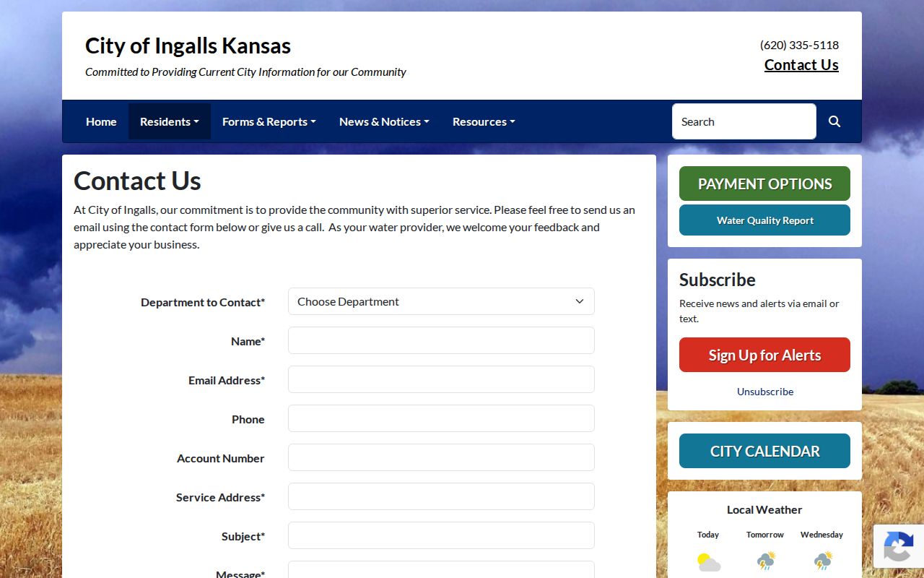
Task: Expand the Resources menu
Action: (484, 121)
